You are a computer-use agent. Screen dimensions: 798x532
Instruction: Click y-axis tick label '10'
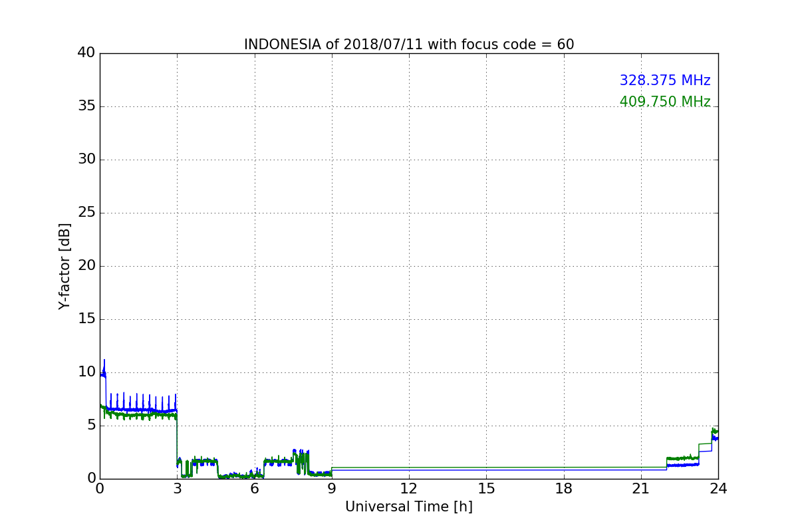pyautogui.click(x=86, y=372)
